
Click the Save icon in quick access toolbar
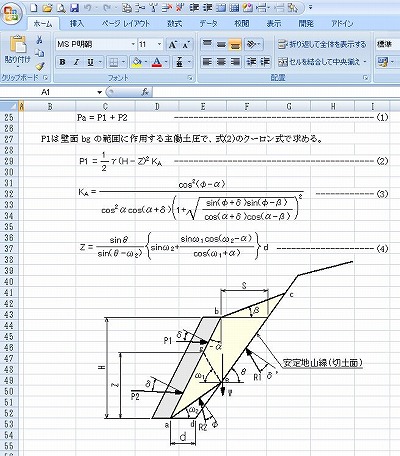(x=74, y=7)
